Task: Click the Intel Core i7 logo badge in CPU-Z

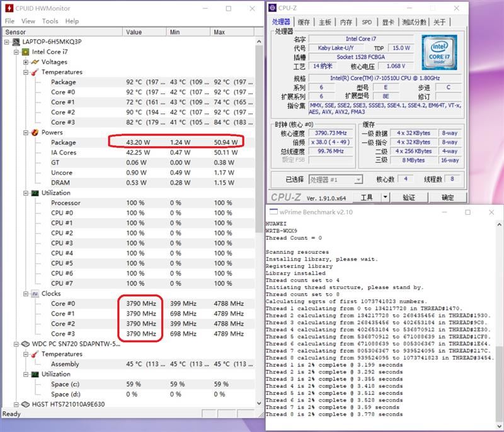Action: [439, 53]
